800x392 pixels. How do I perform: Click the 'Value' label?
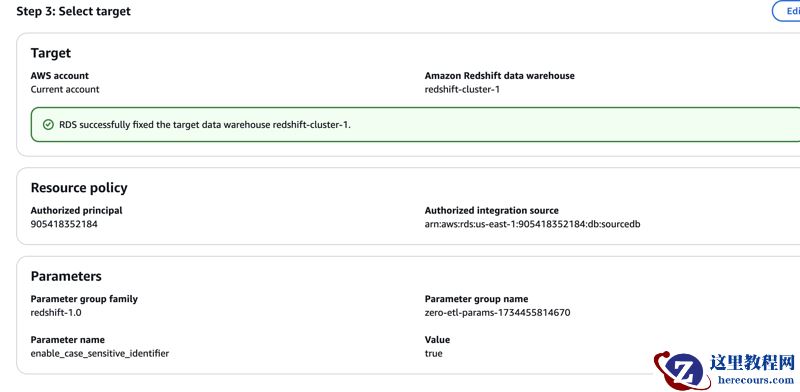coord(437,339)
